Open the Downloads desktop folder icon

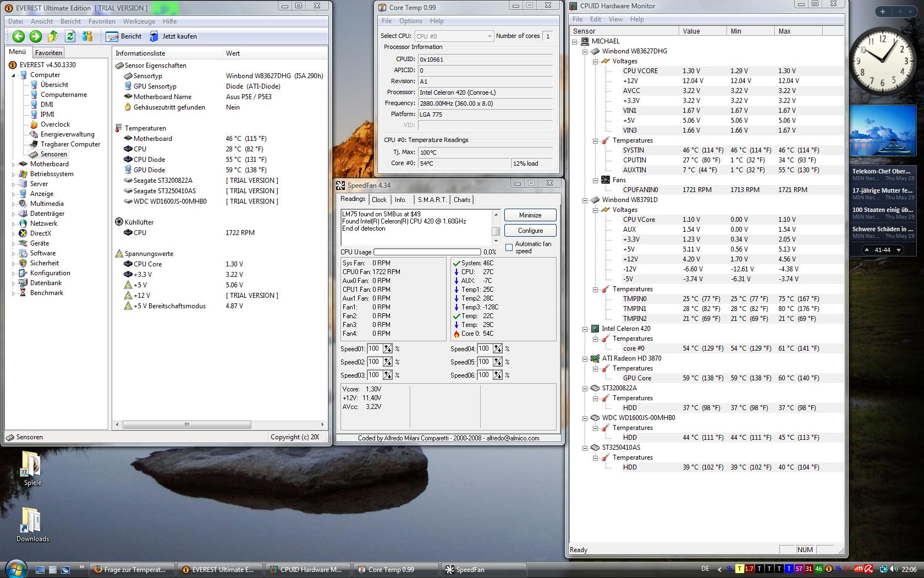coord(32,524)
